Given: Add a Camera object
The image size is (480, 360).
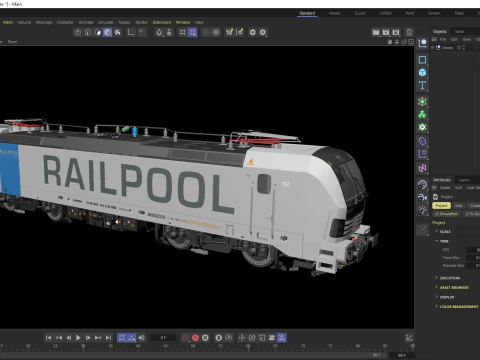Looking at the screenshot, I should (x=422, y=198).
